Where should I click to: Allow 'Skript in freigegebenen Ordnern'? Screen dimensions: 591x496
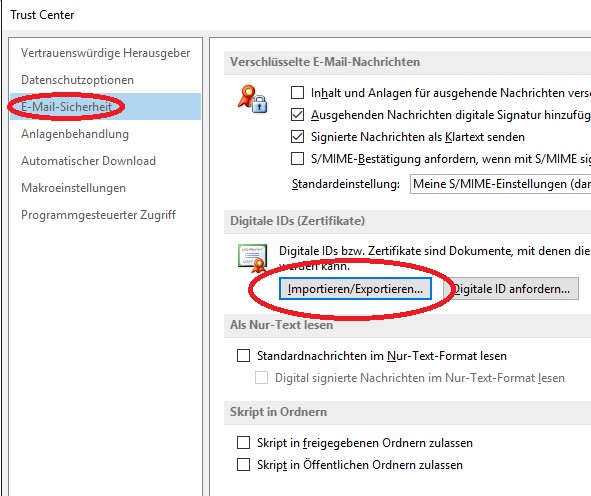pyautogui.click(x=243, y=442)
